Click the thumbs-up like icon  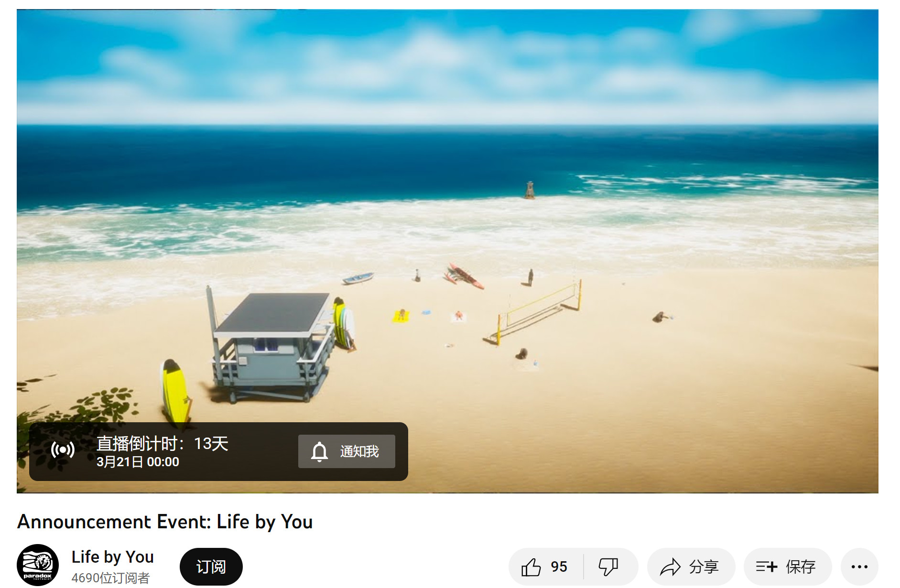[x=531, y=567]
